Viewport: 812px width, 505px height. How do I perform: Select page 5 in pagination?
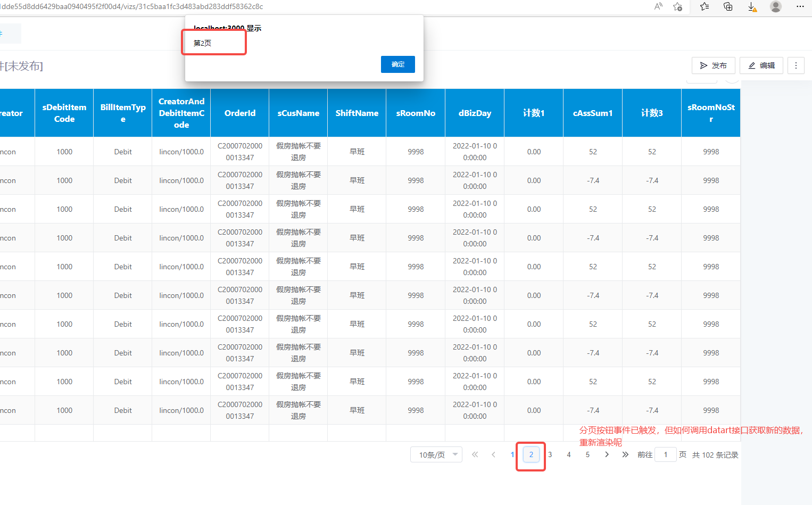click(x=587, y=454)
